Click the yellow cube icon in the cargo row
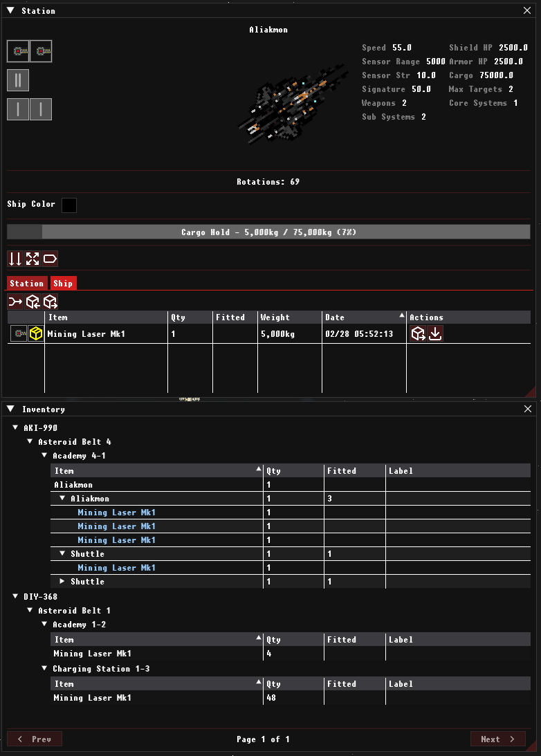541x756 pixels. tap(36, 333)
